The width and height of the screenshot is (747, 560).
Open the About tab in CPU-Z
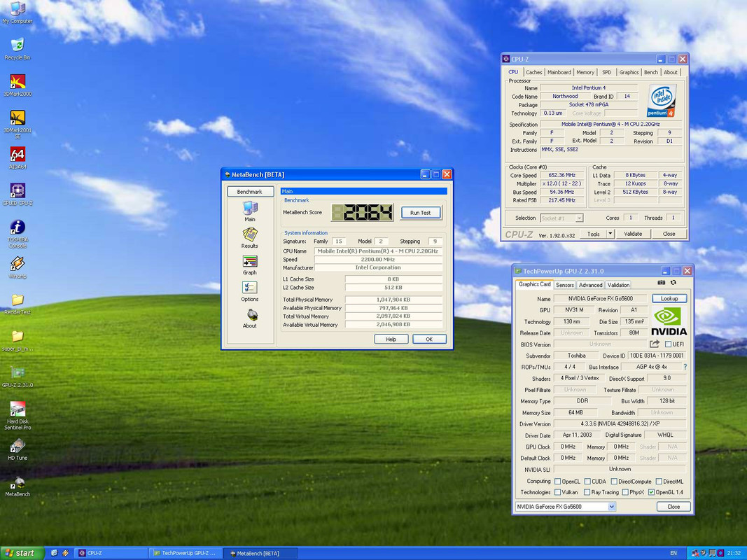(x=670, y=72)
